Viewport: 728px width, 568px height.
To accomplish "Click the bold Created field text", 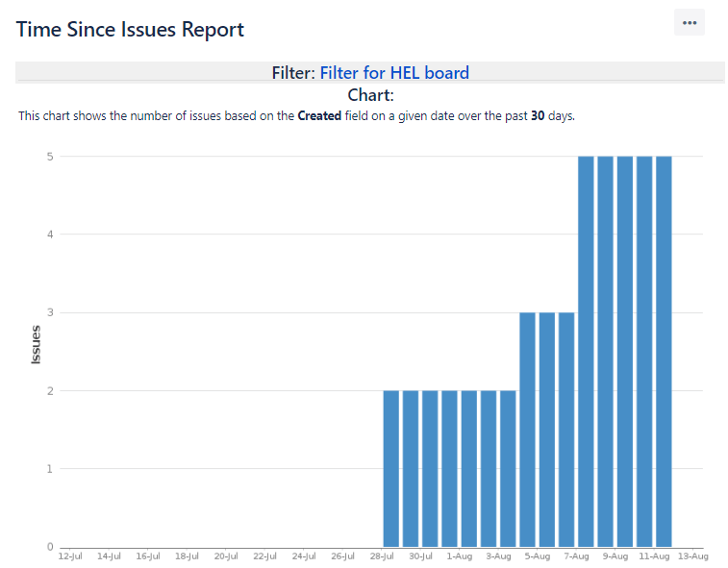I will pos(318,116).
